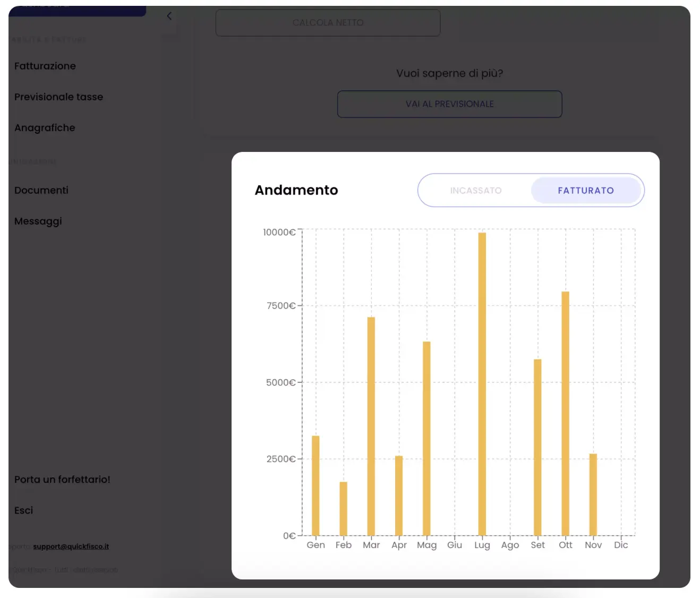Viewport: 700px width, 598px height.
Task: Click the Andamento chart heading
Action: pyautogui.click(x=296, y=190)
